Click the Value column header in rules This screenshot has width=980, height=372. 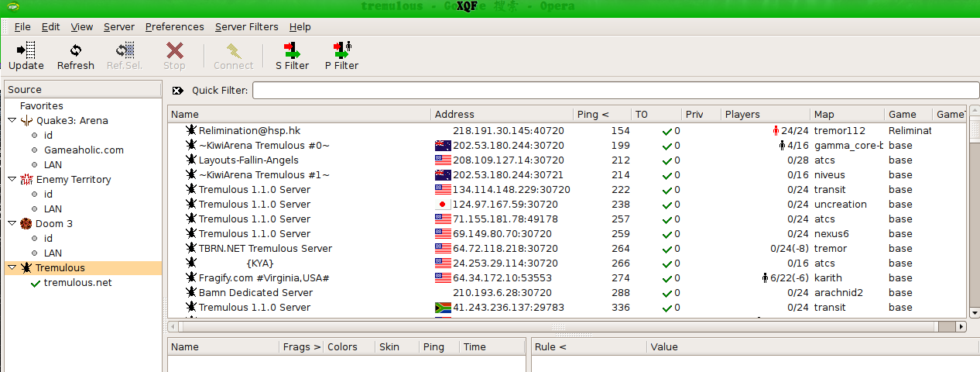point(813,346)
